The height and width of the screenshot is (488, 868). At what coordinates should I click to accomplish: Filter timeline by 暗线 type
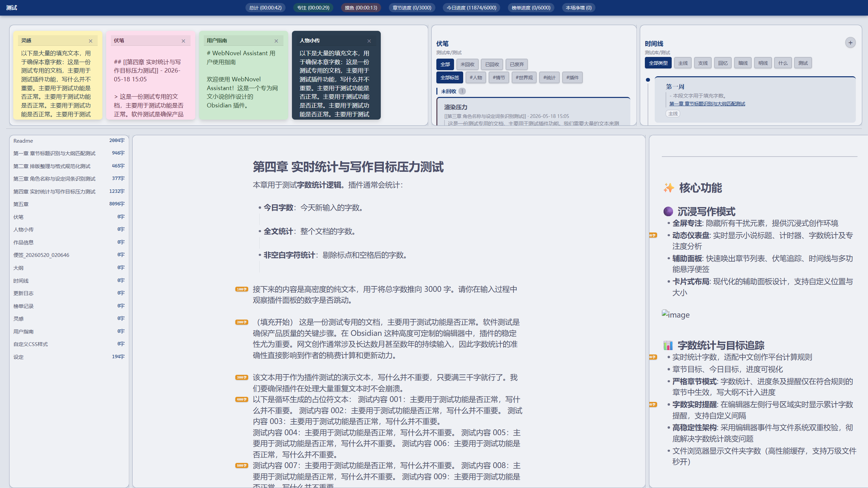pos(743,63)
